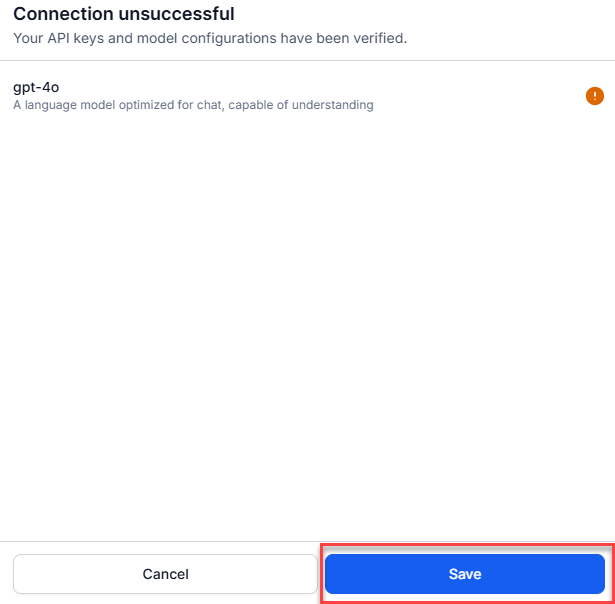Image resolution: width=615 pixels, height=604 pixels.
Task: Click the orange warning icon beside gpt-4o
Action: tap(595, 96)
